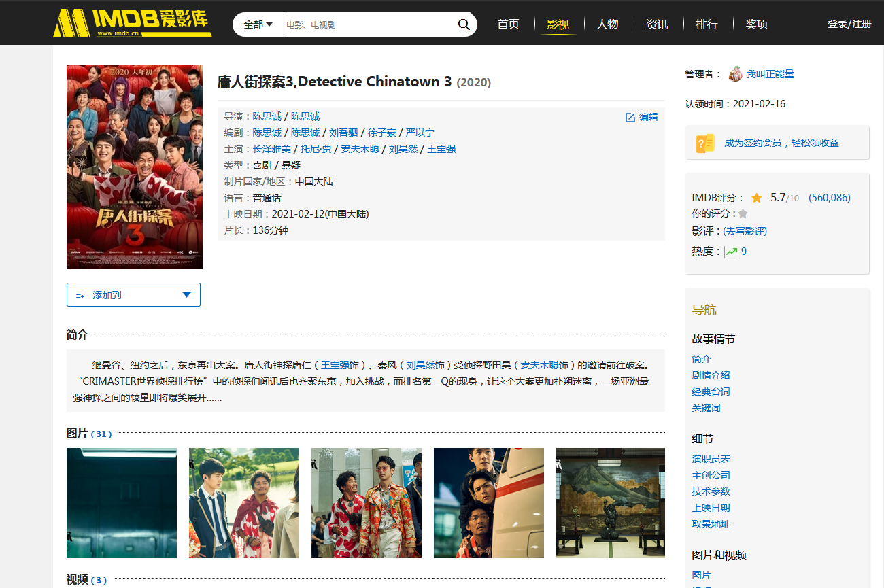Image resolution: width=884 pixels, height=588 pixels.
Task: Click the 热度 value 9 link
Action: point(744,252)
